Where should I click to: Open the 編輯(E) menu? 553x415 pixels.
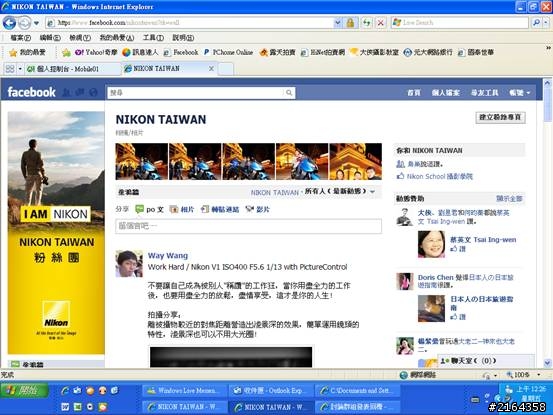click(x=50, y=38)
